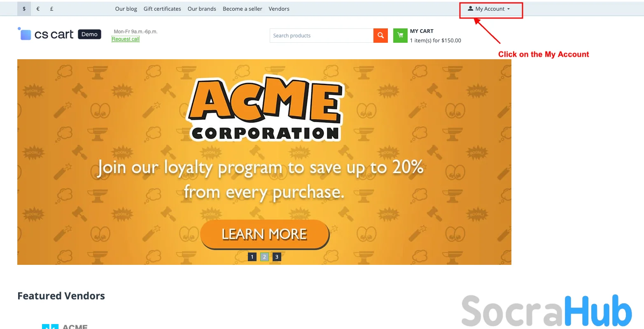Select the dollar currency symbol
Image resolution: width=644 pixels, height=329 pixels.
[24, 9]
